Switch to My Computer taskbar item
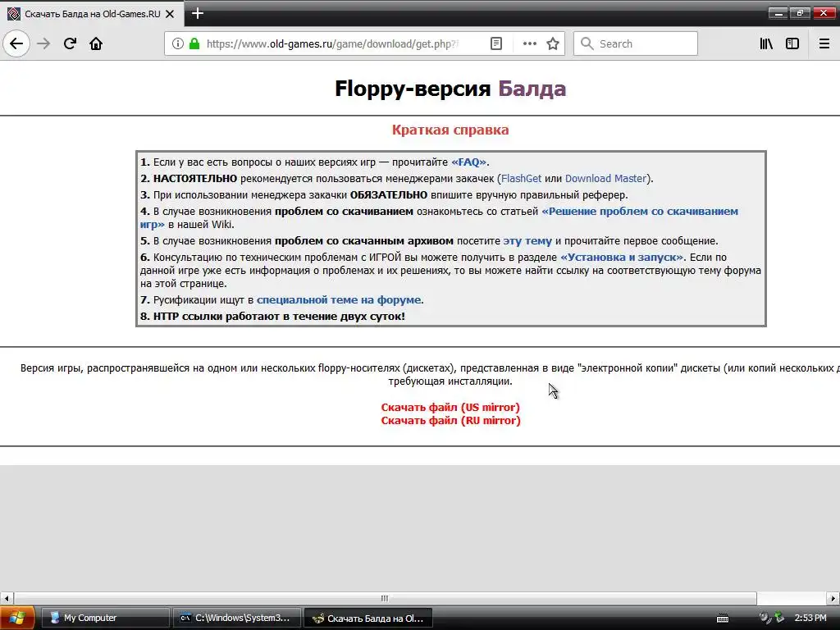 [x=105, y=618]
